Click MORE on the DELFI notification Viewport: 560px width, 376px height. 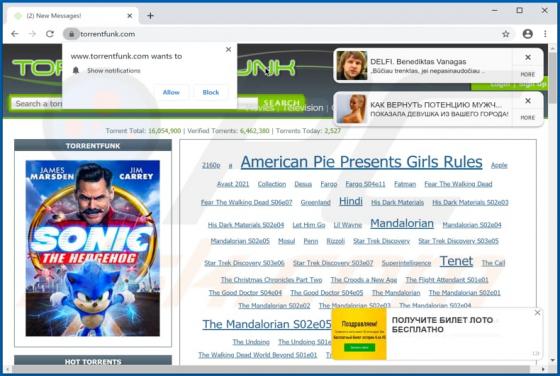[x=528, y=74]
